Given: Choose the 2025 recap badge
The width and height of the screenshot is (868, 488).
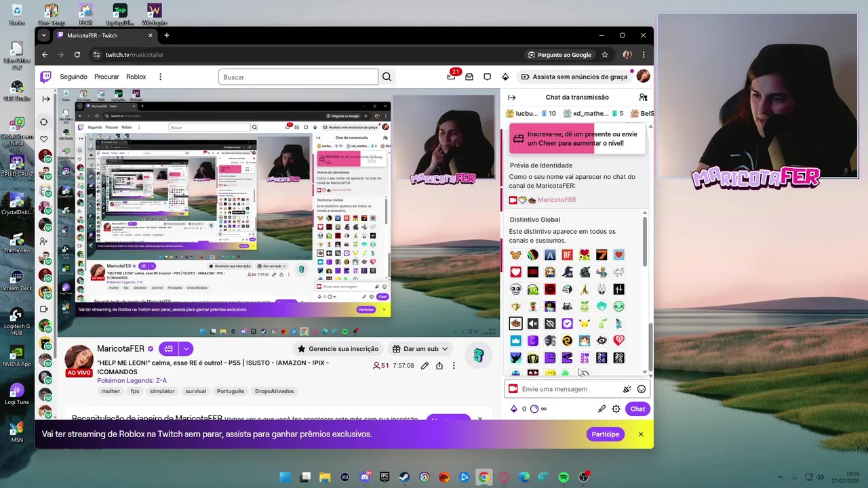Looking at the screenshot, I should (618, 358).
